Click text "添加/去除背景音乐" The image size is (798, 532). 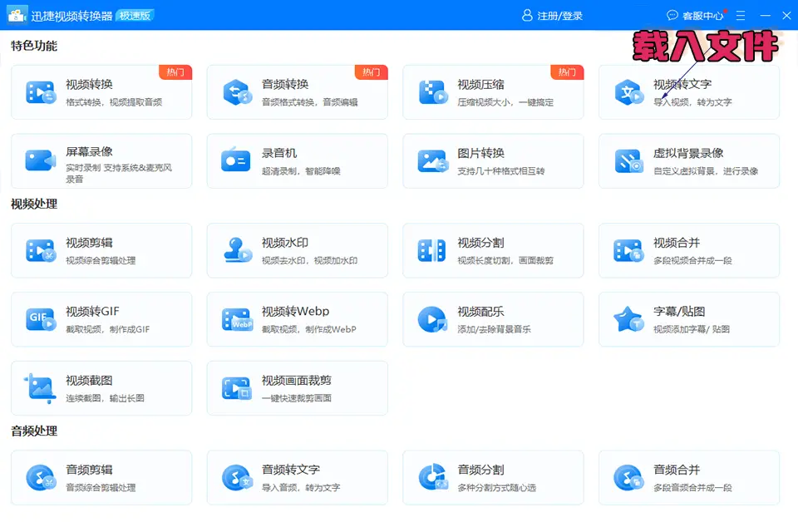pos(494,329)
